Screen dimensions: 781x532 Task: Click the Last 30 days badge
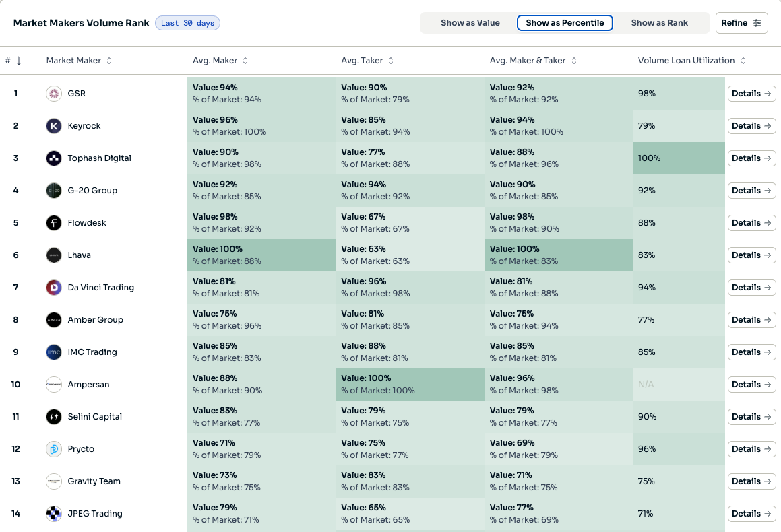coord(188,23)
